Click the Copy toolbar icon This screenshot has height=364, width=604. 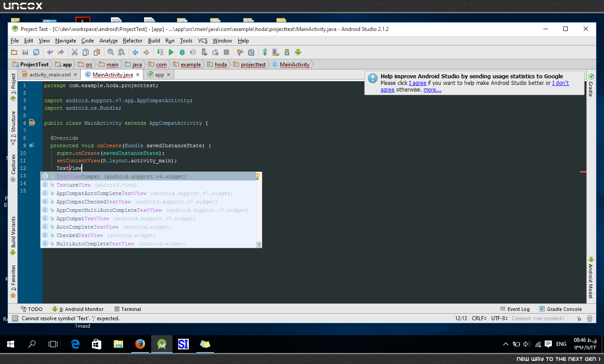tap(86, 52)
